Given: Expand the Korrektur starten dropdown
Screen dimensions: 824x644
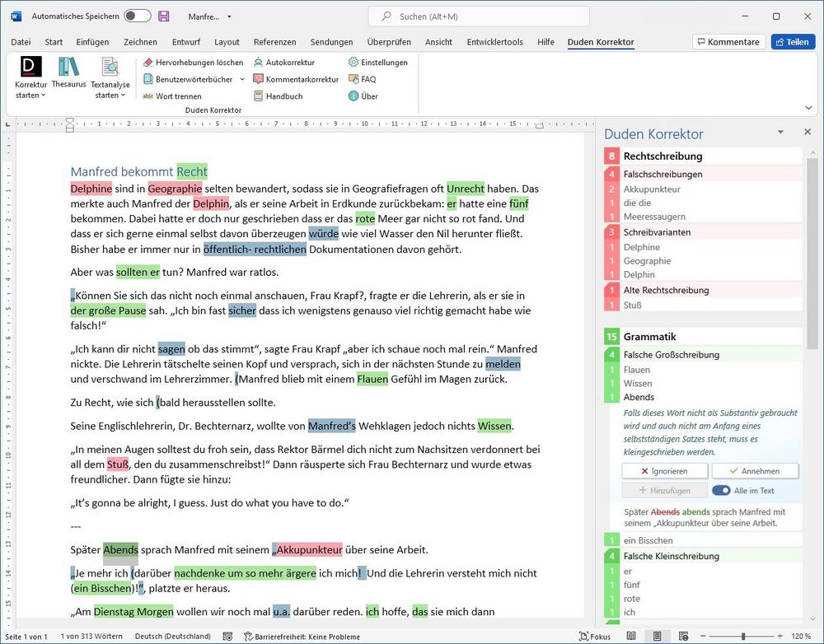Looking at the screenshot, I should pyautogui.click(x=43, y=96).
